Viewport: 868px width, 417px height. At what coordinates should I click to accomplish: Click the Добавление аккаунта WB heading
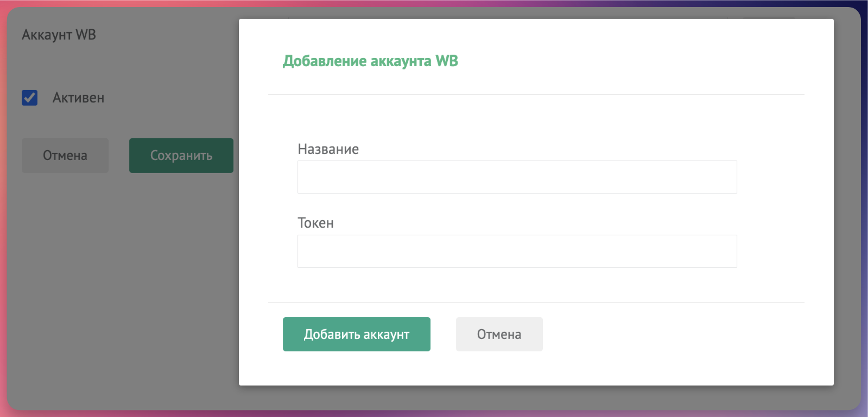click(x=370, y=61)
